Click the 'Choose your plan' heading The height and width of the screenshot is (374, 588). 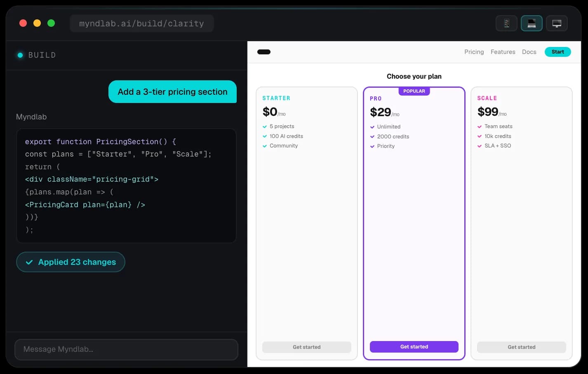tap(414, 76)
